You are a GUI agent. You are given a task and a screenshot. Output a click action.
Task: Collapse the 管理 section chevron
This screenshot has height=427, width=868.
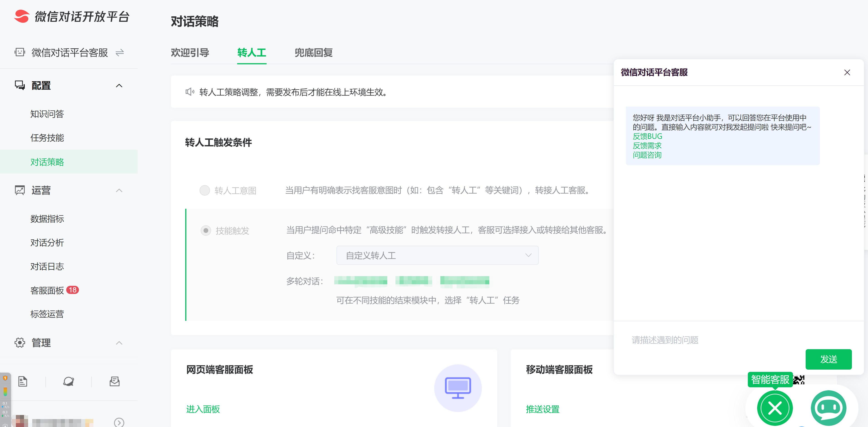[x=119, y=343]
